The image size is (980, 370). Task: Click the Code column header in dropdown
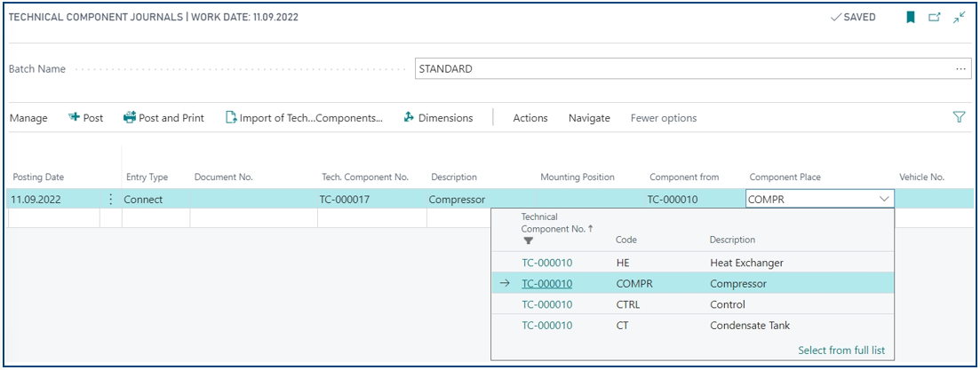pos(626,240)
